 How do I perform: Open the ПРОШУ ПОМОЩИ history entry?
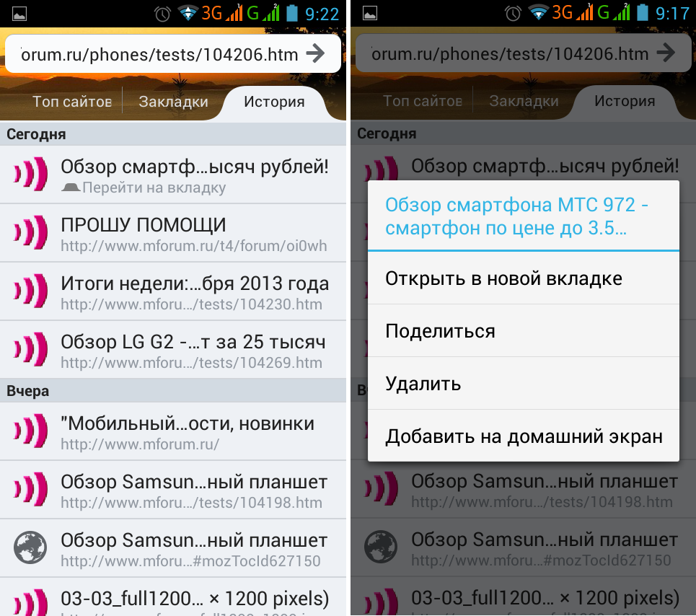[193, 234]
